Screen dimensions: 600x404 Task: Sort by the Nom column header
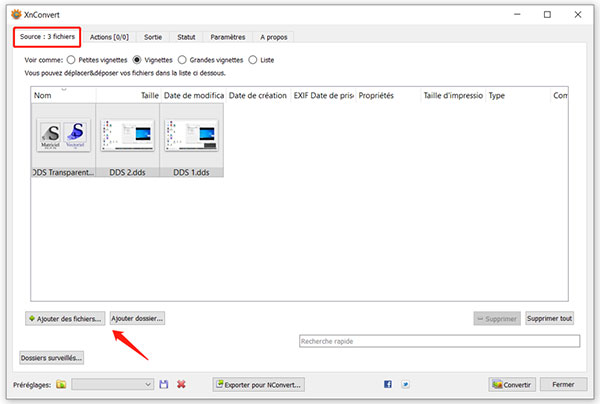click(64, 95)
